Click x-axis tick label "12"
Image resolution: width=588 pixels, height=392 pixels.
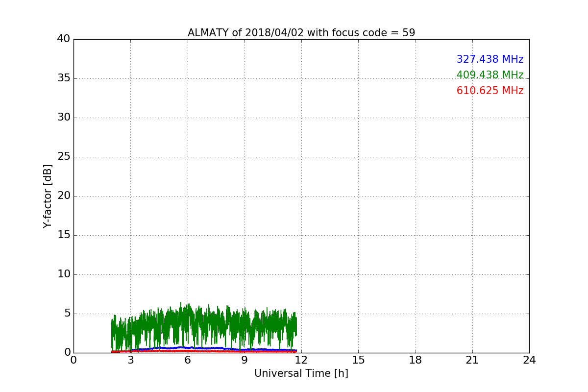tap(301, 360)
